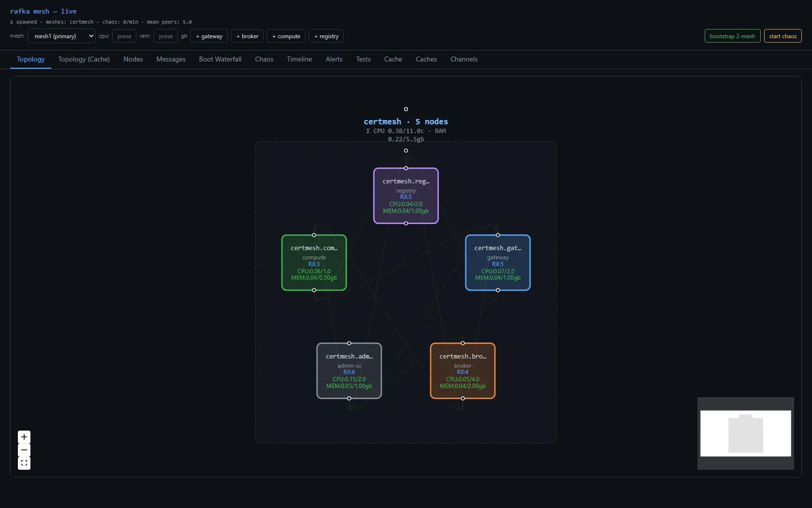812x508 pixels.
Task: Focus the ram preset input field
Action: [x=166, y=36]
